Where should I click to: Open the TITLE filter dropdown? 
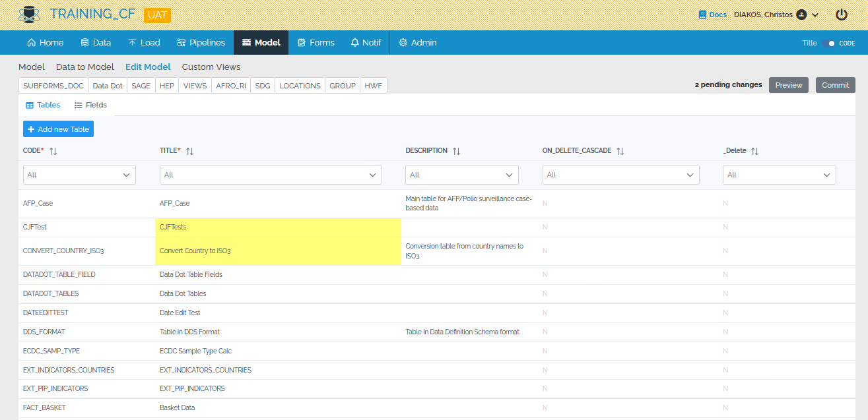271,175
